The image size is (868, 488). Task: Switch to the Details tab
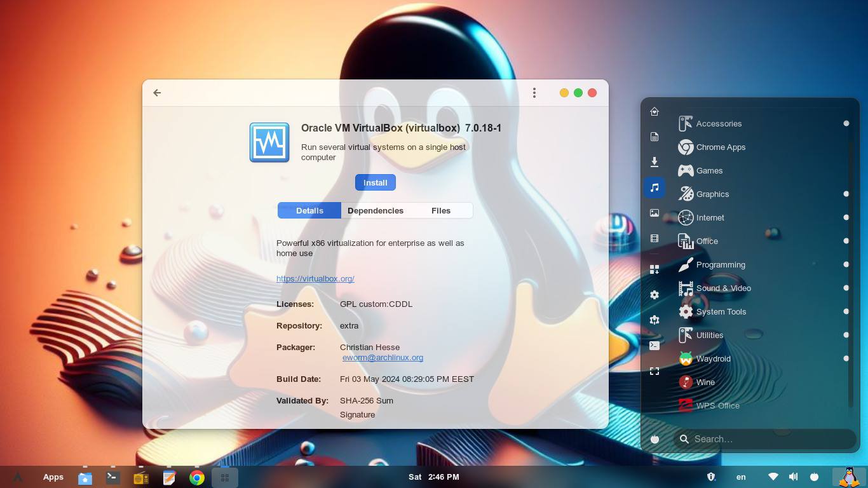309,210
